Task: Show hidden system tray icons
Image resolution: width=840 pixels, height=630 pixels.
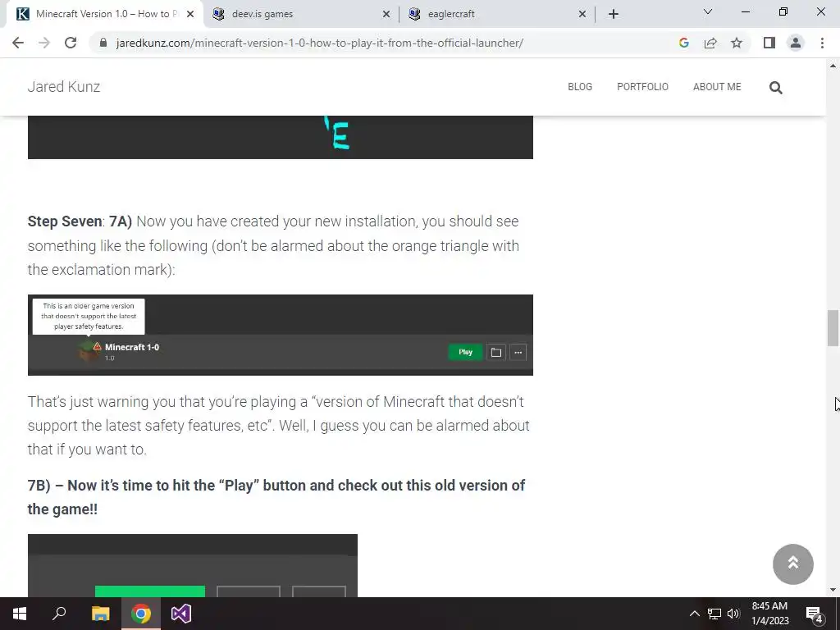Action: [x=694, y=614]
